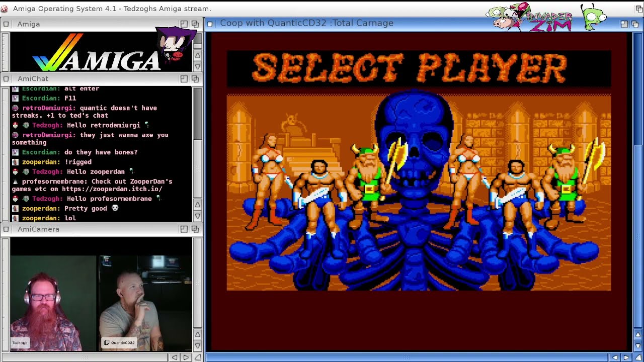Click the SELECT PLAYER heading

409,68
